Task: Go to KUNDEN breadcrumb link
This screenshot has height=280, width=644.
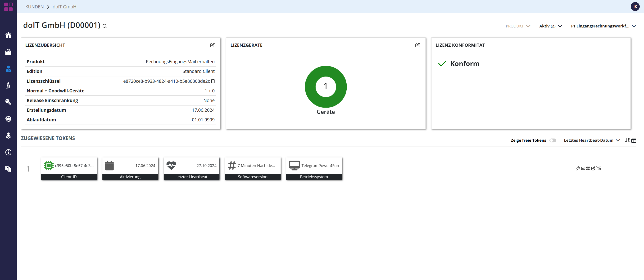Action: pos(35,7)
